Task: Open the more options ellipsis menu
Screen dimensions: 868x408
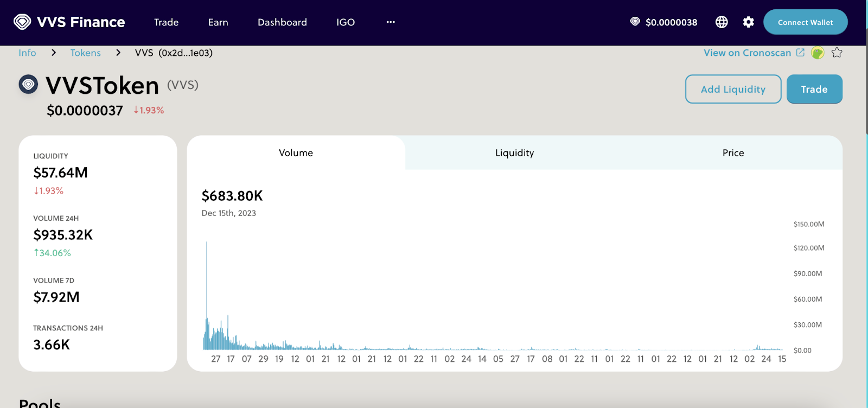Action: click(x=391, y=22)
